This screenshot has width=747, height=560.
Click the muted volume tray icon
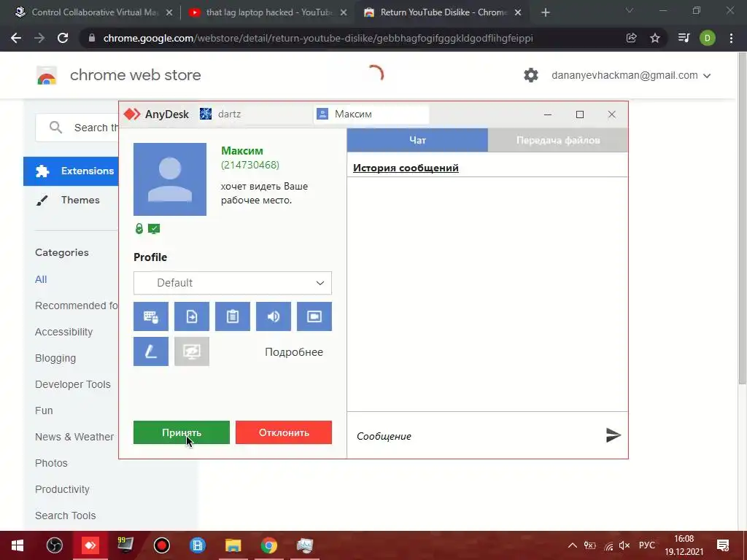coord(624,545)
